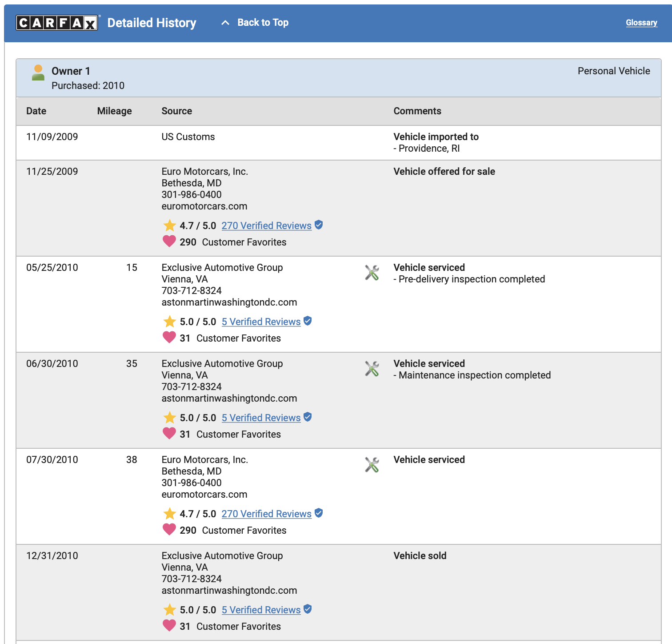Click the Back to Top chevron arrow

pos(225,23)
